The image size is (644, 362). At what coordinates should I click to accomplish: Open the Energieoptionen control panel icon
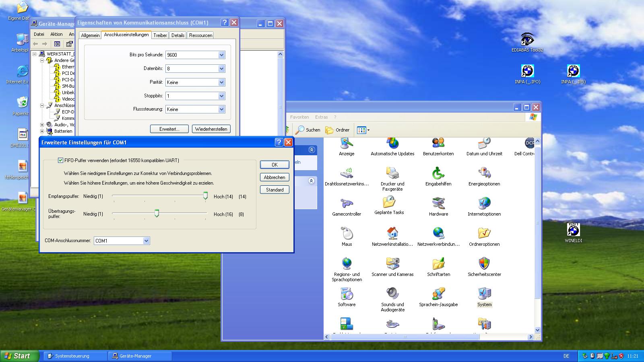click(x=484, y=174)
